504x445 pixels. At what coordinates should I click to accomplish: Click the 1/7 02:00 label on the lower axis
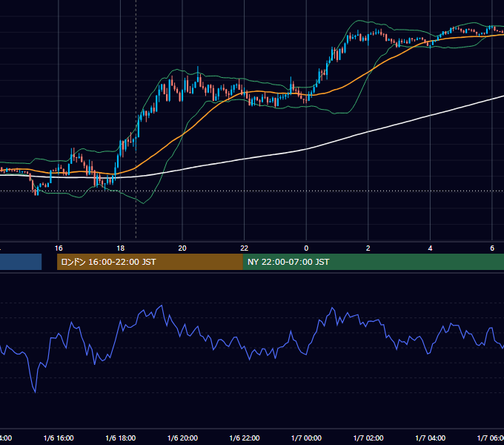[x=368, y=438]
